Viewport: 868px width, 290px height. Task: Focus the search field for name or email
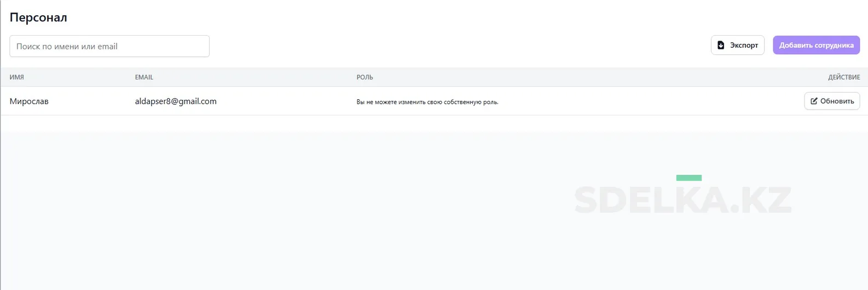pos(109,47)
